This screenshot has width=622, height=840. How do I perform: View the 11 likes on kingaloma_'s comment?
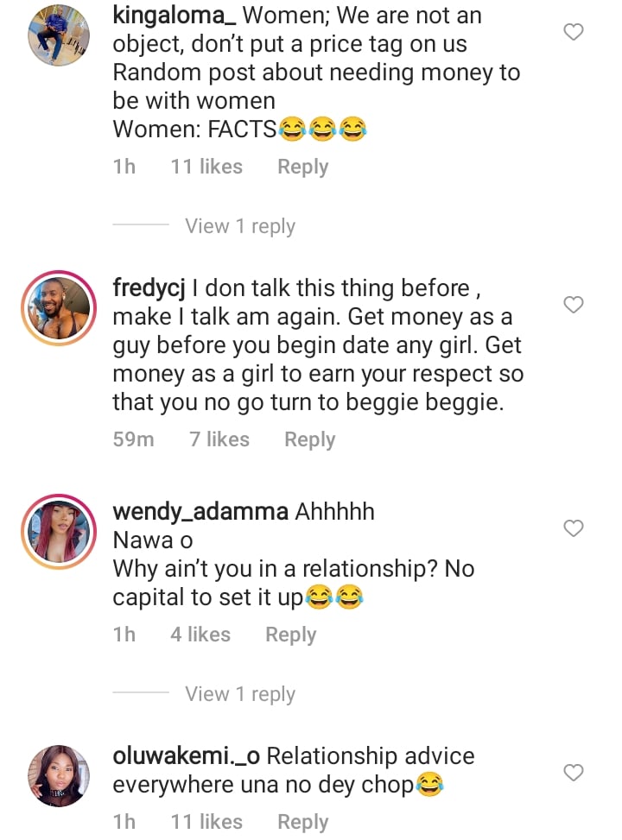coord(206,167)
